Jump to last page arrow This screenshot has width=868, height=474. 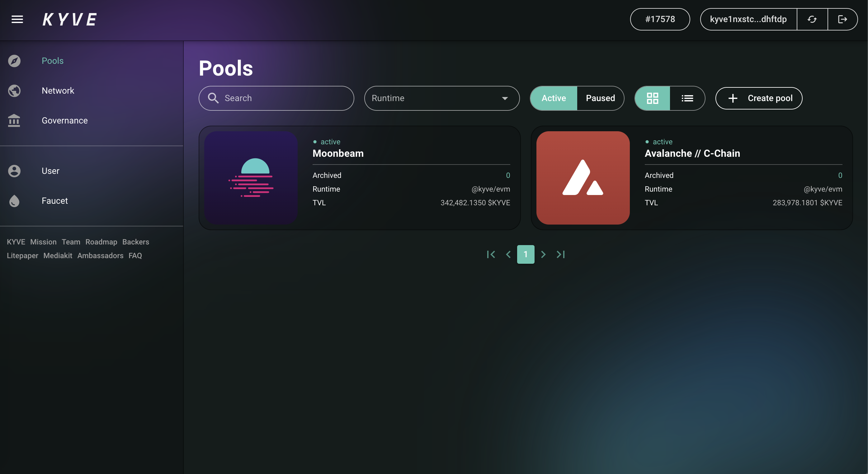pyautogui.click(x=561, y=254)
